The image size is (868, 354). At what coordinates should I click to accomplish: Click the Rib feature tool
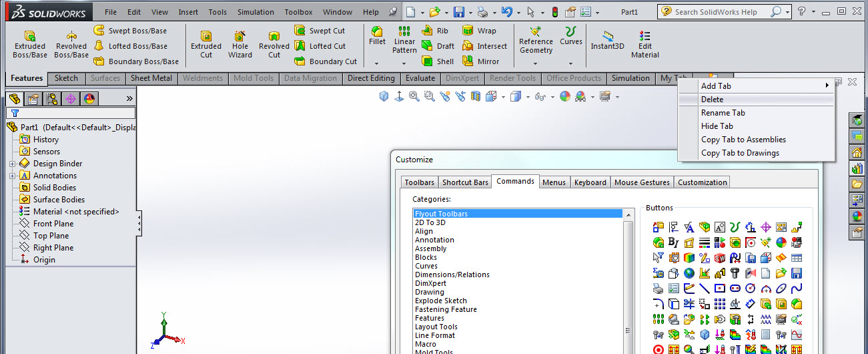click(x=436, y=31)
